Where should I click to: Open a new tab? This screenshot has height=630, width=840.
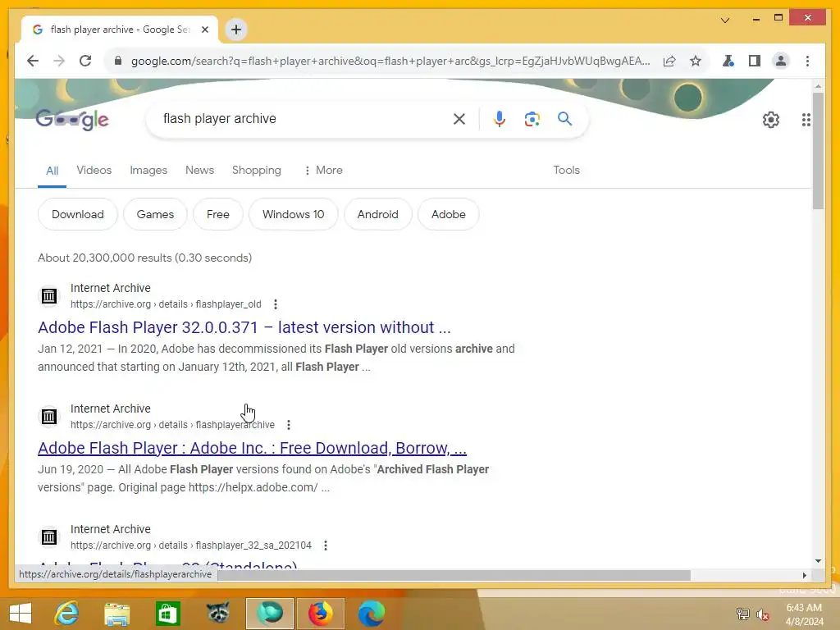pyautogui.click(x=236, y=30)
